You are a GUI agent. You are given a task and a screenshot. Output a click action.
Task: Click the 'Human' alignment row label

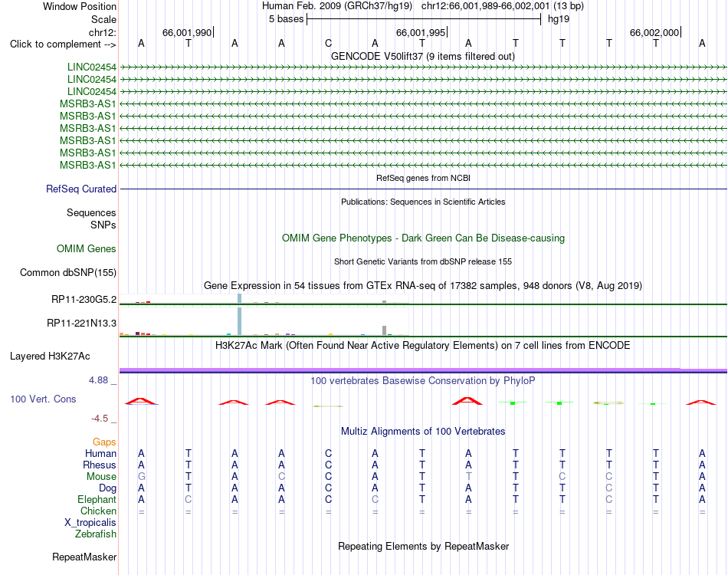click(x=100, y=454)
